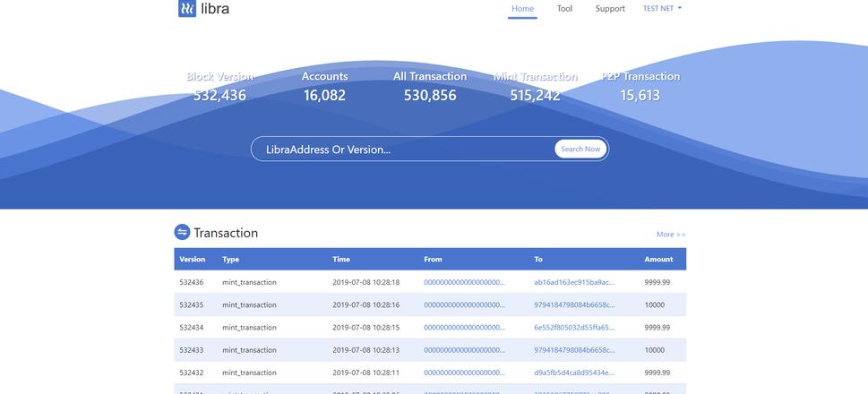Screen dimensions: 868x394
Task: Open the Support menu item
Action: click(x=610, y=8)
